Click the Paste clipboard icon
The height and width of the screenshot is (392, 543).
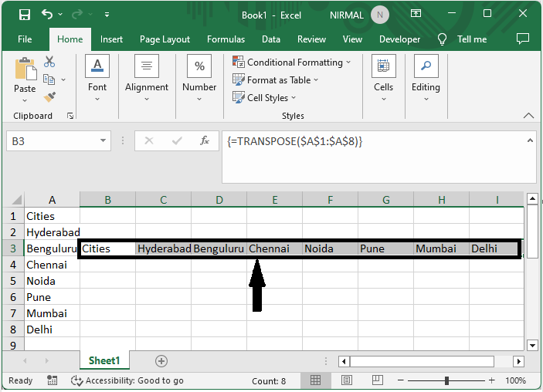click(25, 69)
